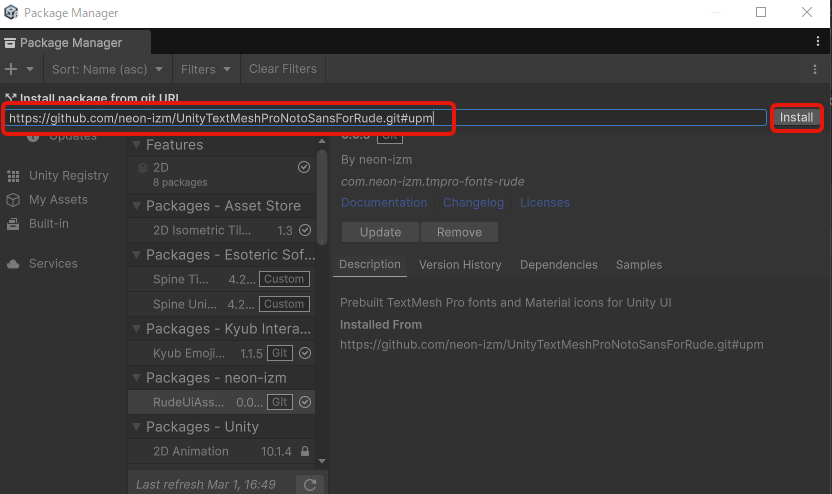832x494 pixels.
Task: Click the refresh package list icon
Action: click(x=310, y=484)
